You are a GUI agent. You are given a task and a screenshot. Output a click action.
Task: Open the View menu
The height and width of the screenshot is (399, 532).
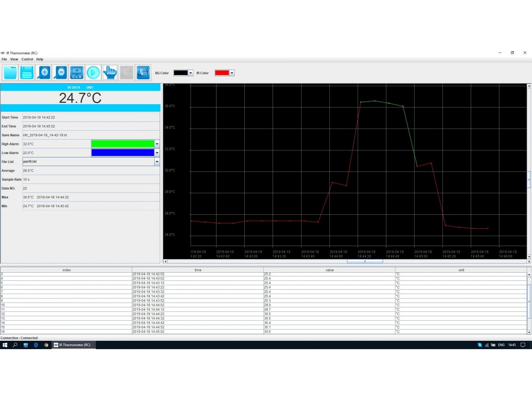[14, 59]
